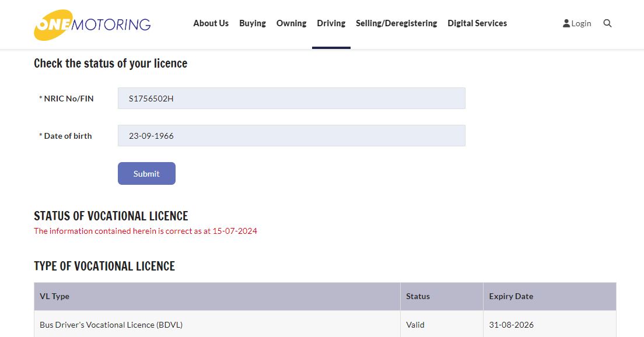Click the Login user icon
This screenshot has height=337, width=644.
tap(566, 23)
